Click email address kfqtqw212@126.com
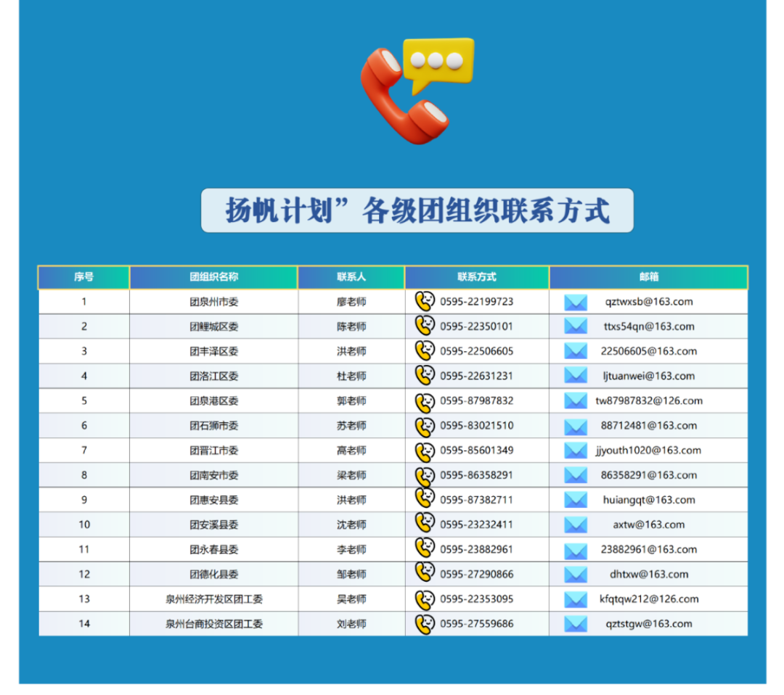 tap(649, 599)
